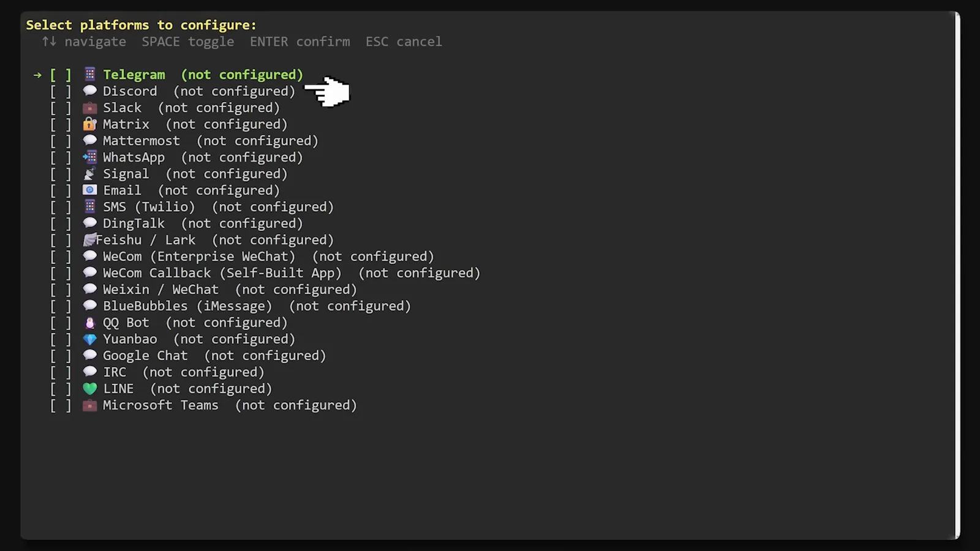Screen dimensions: 980x551
Task: Click the Telegram phone icon
Action: click(x=90, y=74)
